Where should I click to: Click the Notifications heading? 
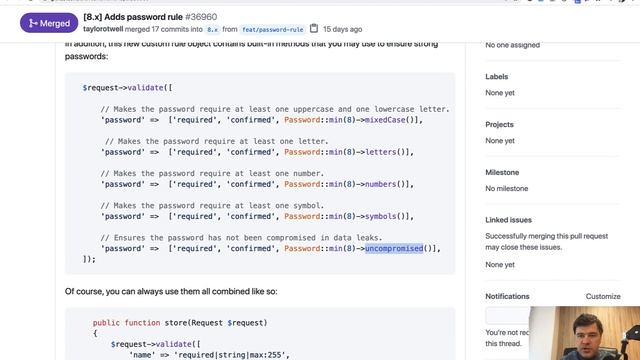coord(507,296)
